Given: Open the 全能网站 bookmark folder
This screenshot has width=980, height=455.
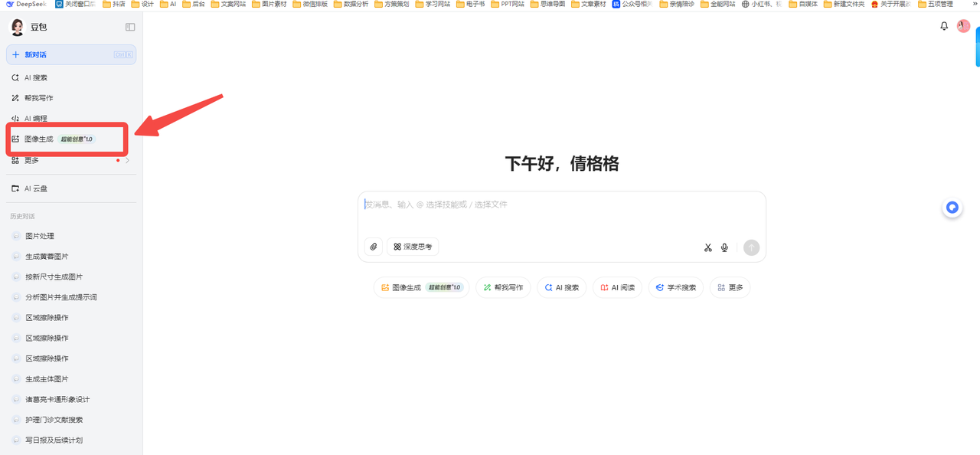Looking at the screenshot, I should click(717, 4).
